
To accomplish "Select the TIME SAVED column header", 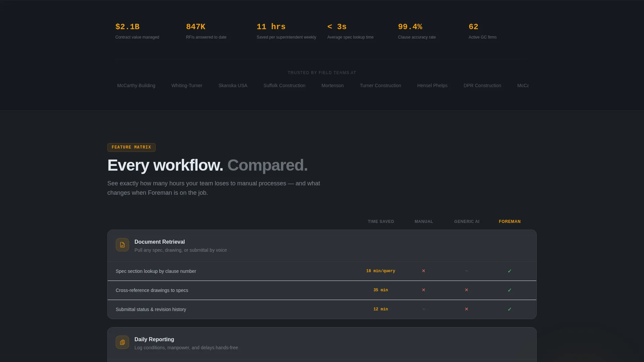I will coord(381,222).
